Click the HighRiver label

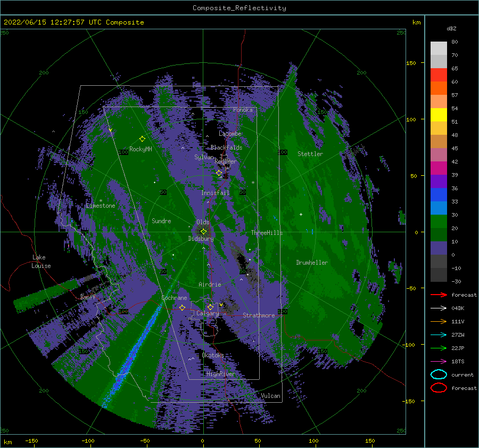pyautogui.click(x=220, y=374)
